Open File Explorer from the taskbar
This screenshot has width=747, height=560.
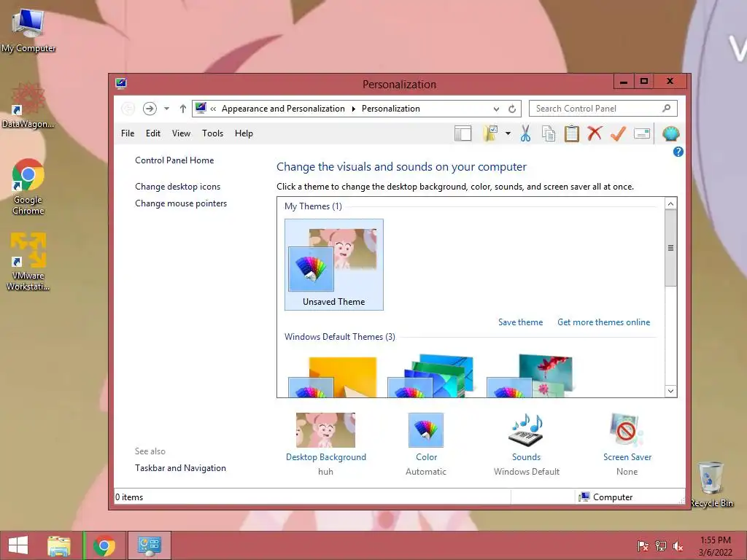point(59,545)
